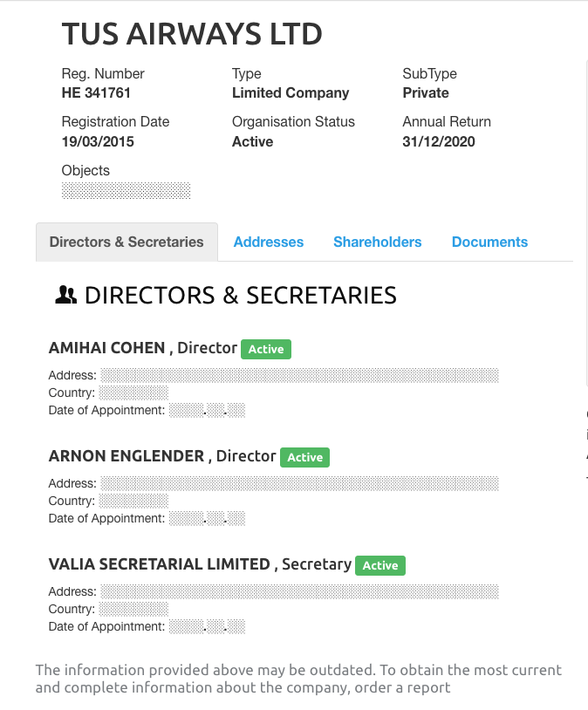Screen dimensions: 588x710
Task: Select the Directors & Secretaries tab
Action: (126, 242)
